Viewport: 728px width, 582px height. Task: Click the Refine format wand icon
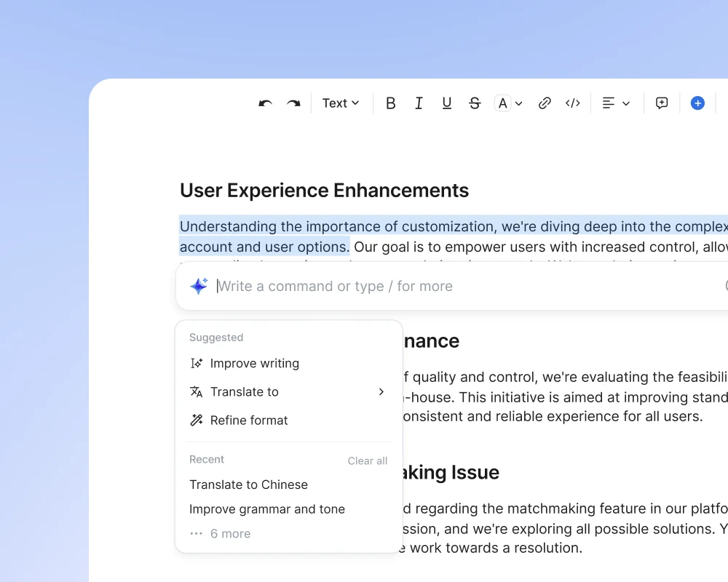[x=197, y=420]
